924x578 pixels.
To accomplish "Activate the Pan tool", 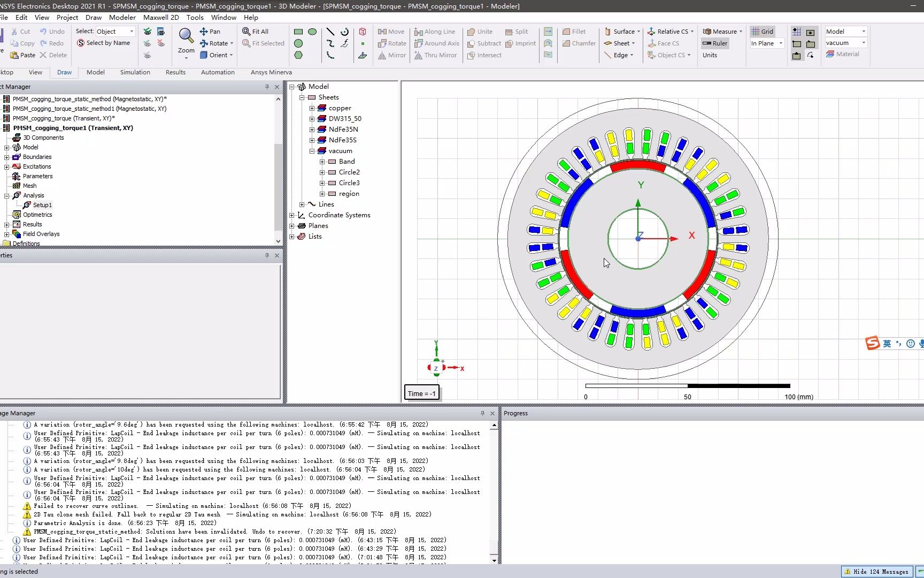I will click(210, 32).
